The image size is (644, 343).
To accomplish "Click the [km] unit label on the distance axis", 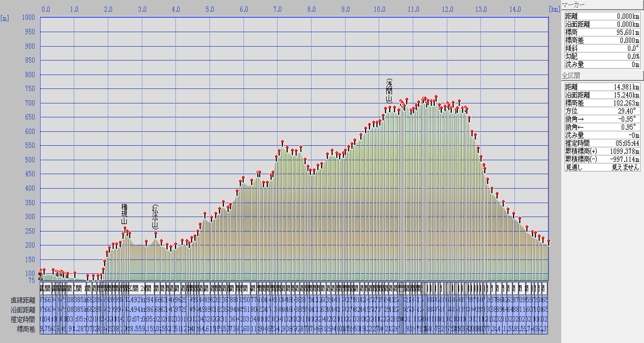I will (x=554, y=9).
